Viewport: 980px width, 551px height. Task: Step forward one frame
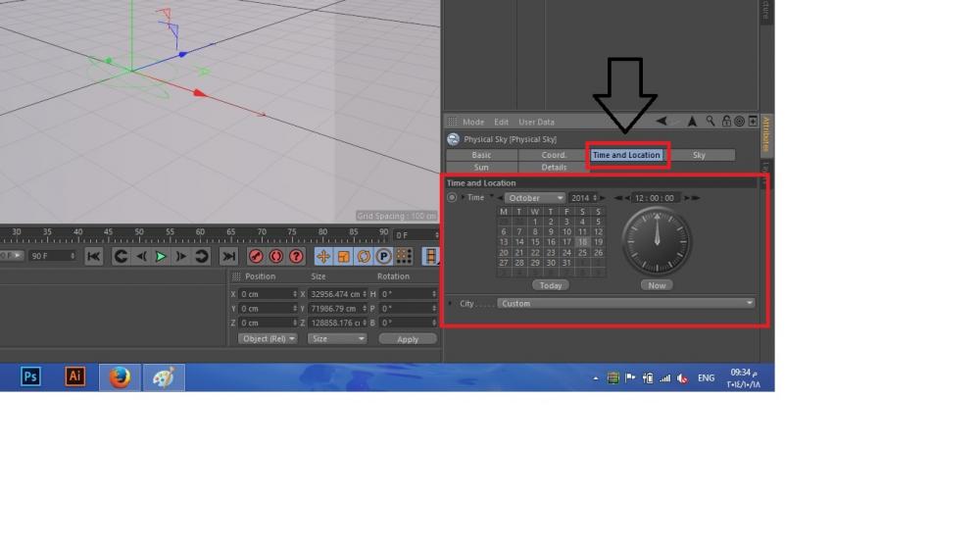(x=180, y=257)
